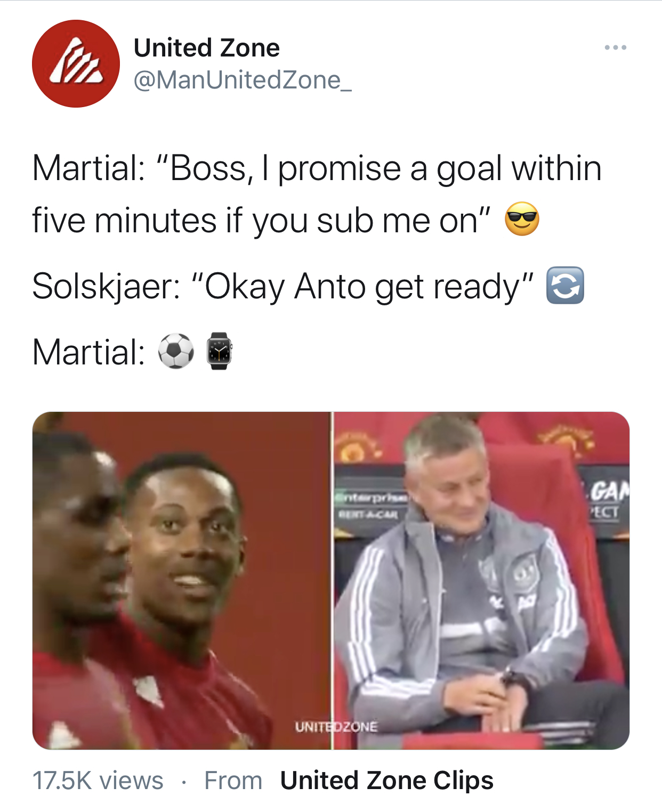The height and width of the screenshot is (812, 662).
Task: Click the sunglasses face emoji
Action: (x=522, y=219)
